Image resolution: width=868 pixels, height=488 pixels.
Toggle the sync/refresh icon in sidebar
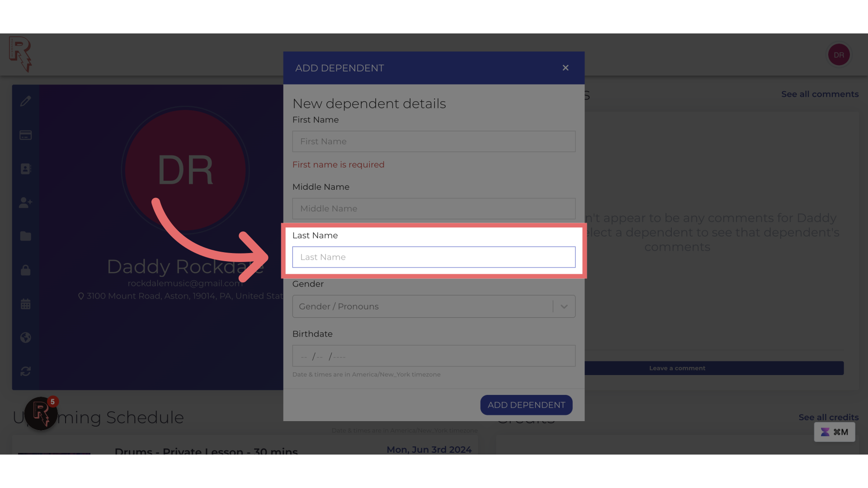coord(26,372)
